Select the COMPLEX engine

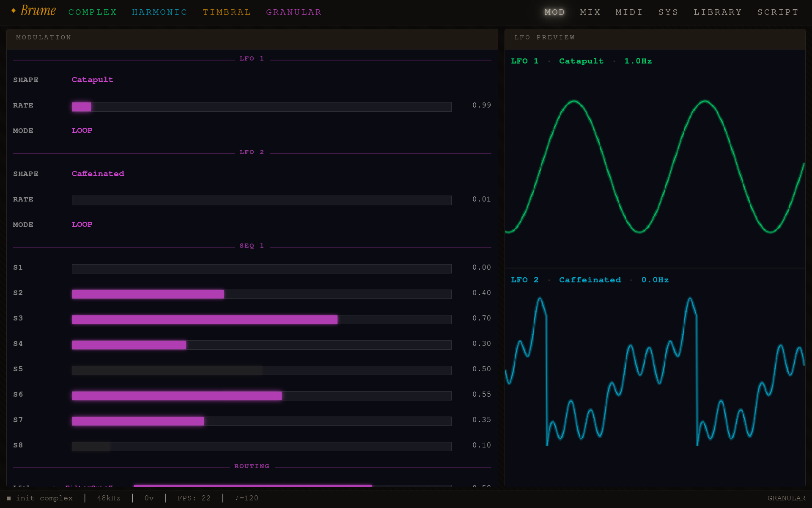[92, 12]
